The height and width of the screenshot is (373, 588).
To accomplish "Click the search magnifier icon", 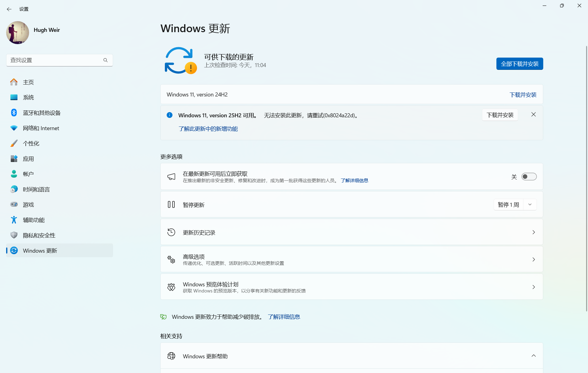I will click(x=105, y=60).
